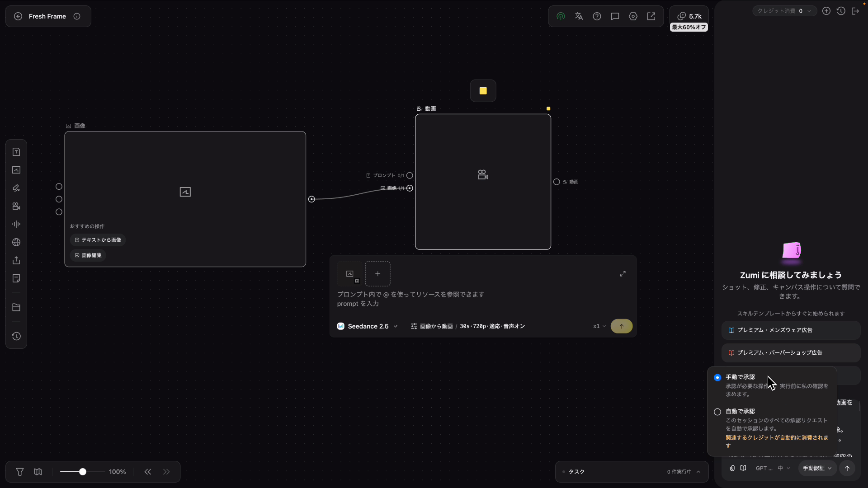Click the プロンプト 0/1 input port

click(x=410, y=175)
